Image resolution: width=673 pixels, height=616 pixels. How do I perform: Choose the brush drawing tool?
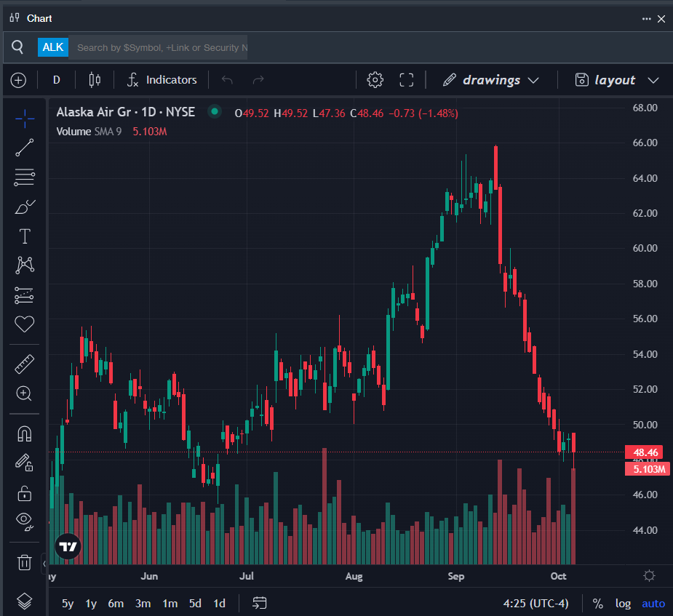[x=24, y=207]
